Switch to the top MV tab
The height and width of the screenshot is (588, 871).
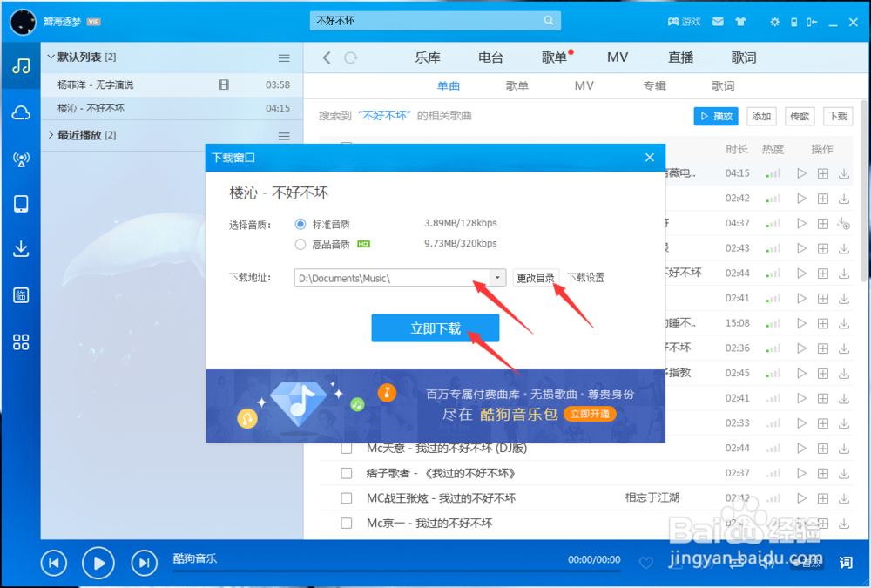pos(618,57)
